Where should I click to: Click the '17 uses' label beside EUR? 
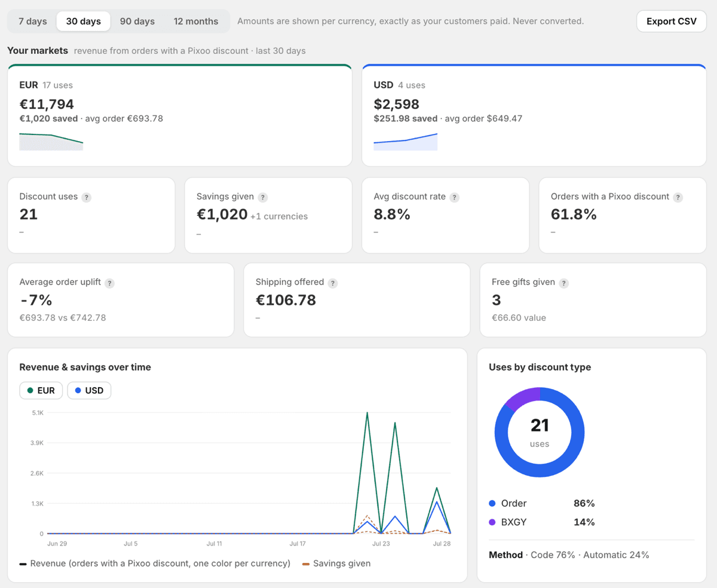(x=57, y=85)
